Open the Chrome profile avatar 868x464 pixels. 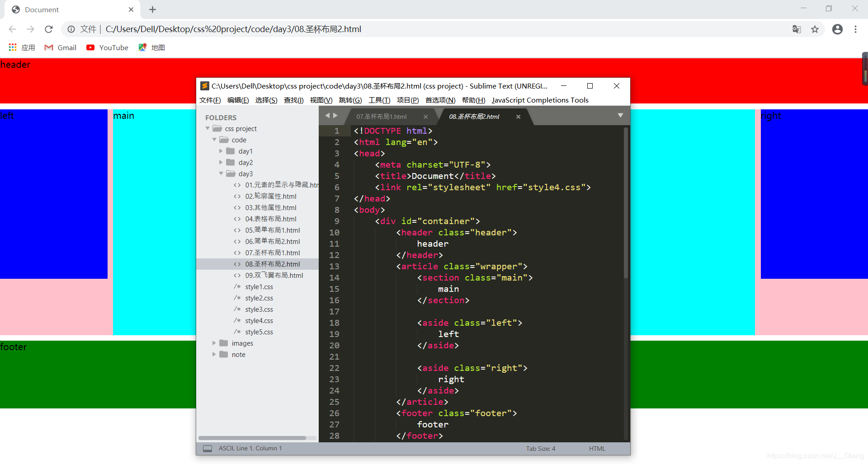tap(837, 29)
